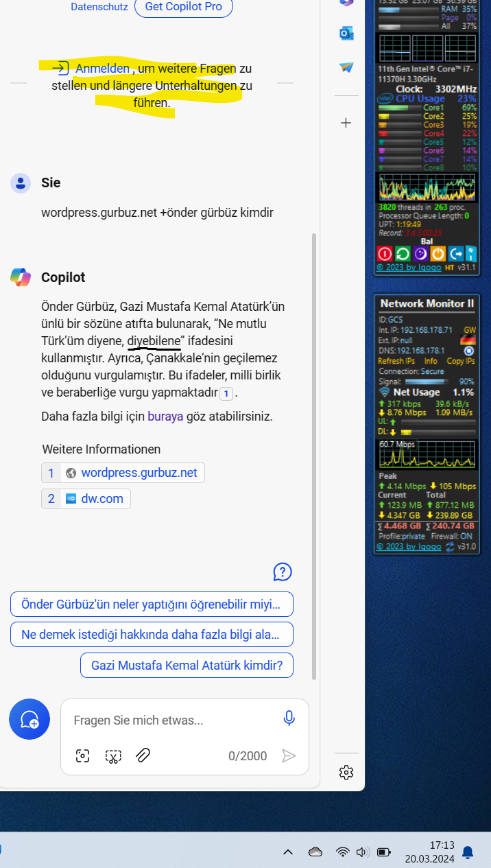Open battery status tray icon
This screenshot has height=868, width=491.
coord(384,852)
